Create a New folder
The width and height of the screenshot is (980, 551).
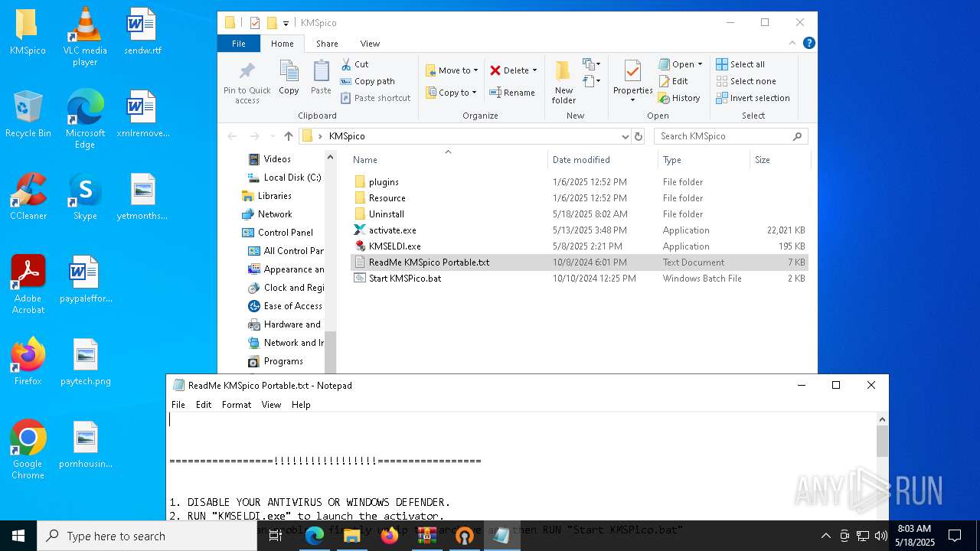pos(563,83)
